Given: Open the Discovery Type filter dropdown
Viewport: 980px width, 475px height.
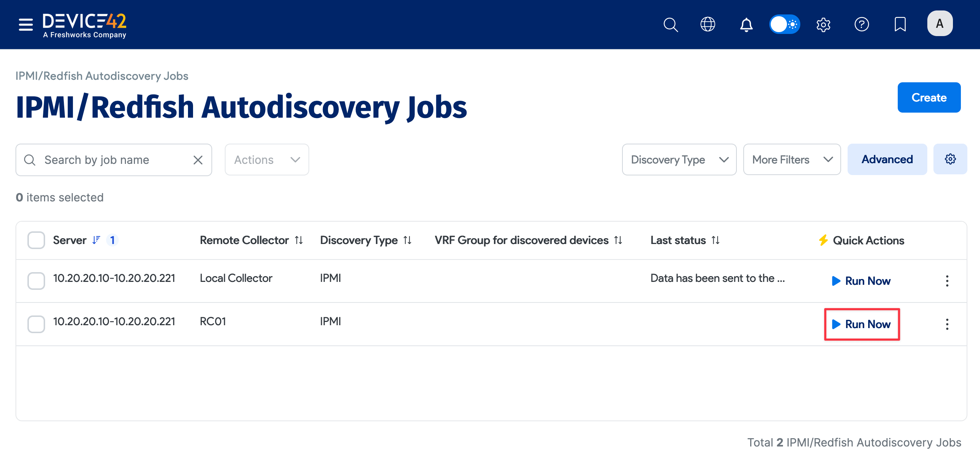Looking at the screenshot, I should (679, 160).
